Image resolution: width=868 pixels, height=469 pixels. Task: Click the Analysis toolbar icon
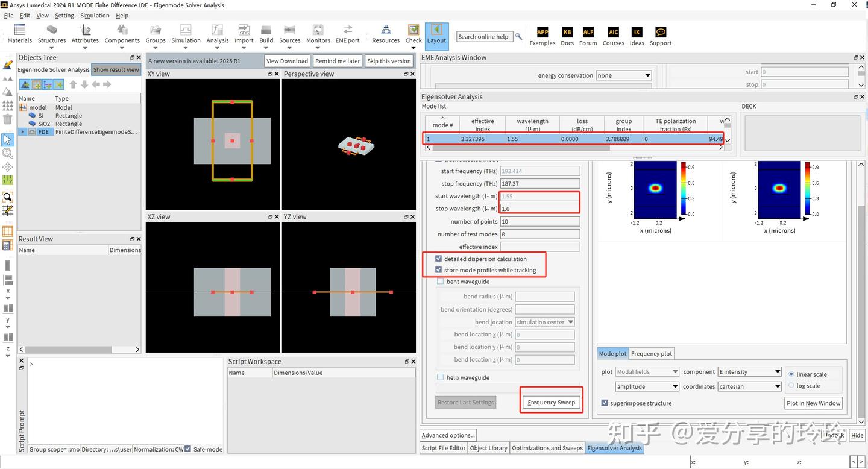pyautogui.click(x=217, y=30)
